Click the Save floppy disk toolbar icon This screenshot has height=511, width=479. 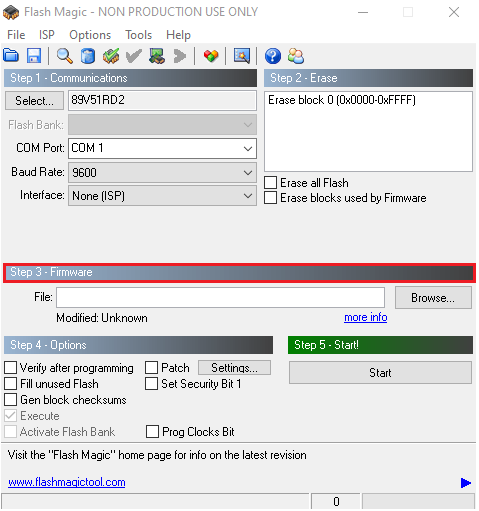[x=34, y=56]
